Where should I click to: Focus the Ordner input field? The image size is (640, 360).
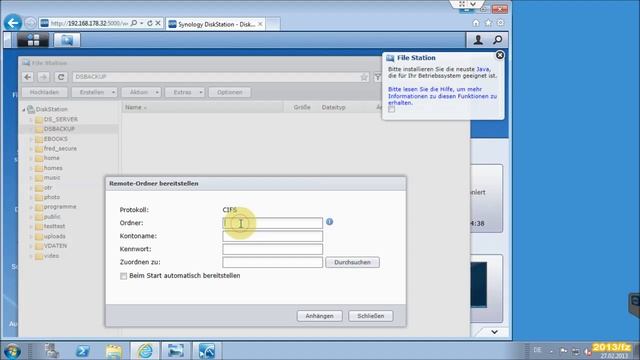click(x=273, y=223)
